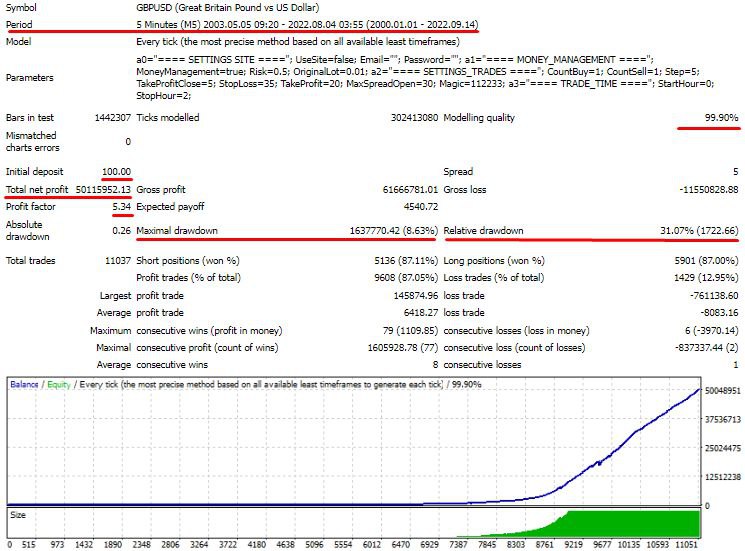Select Profit factor value 5.34
This screenshot has height=551, width=745.
[122, 207]
